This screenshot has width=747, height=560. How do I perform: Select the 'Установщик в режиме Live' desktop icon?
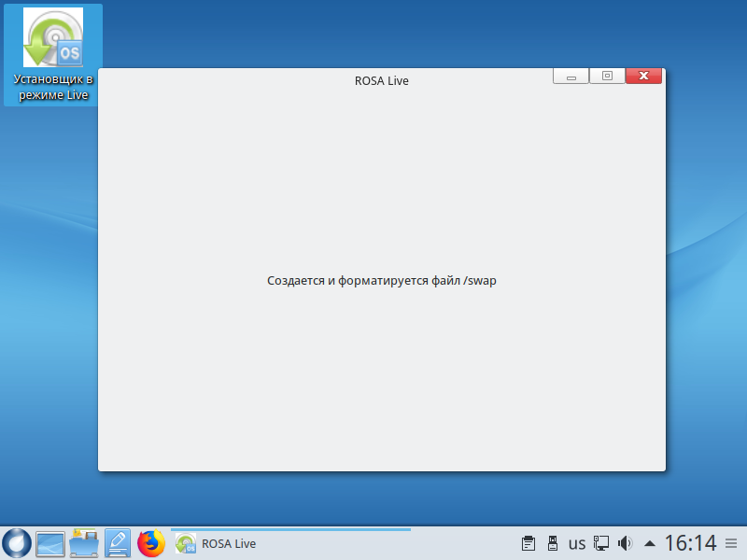click(52, 55)
